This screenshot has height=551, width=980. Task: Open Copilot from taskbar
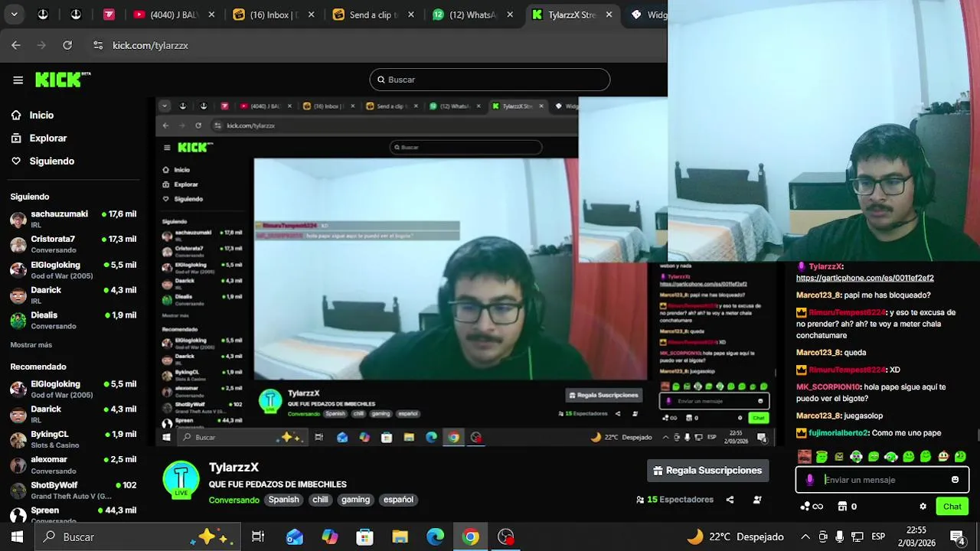[x=330, y=537]
